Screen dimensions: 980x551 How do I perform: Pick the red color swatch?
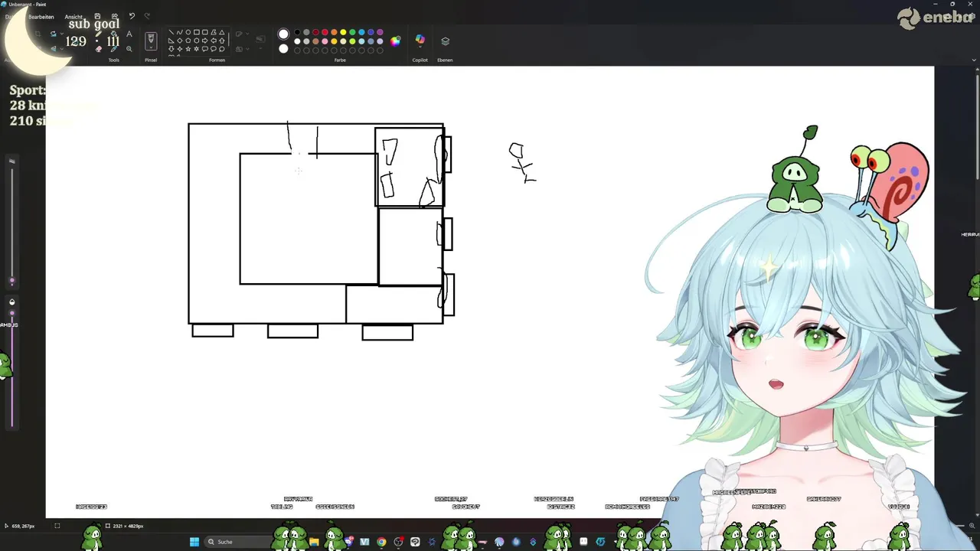pos(325,32)
